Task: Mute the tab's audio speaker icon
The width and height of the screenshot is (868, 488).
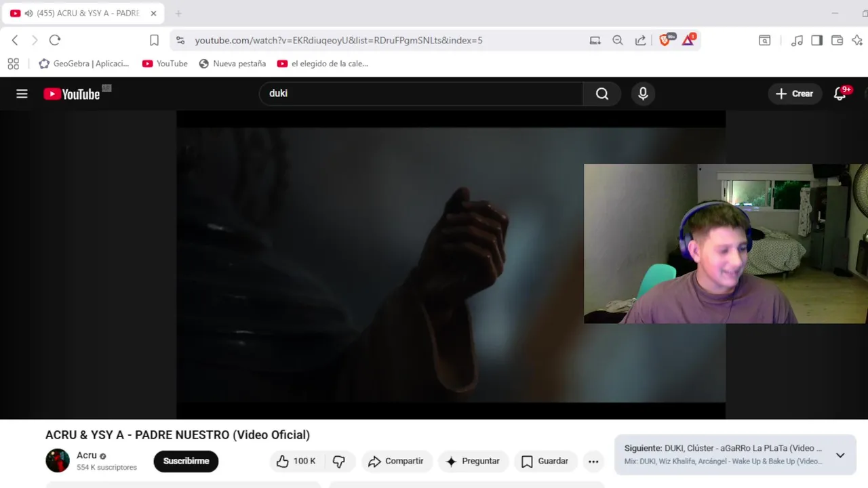Action: pyautogui.click(x=28, y=14)
